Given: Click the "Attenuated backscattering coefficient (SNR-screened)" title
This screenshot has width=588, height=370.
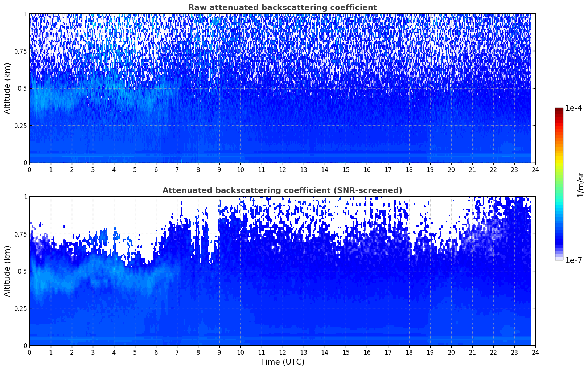Looking at the screenshot, I should [282, 190].
